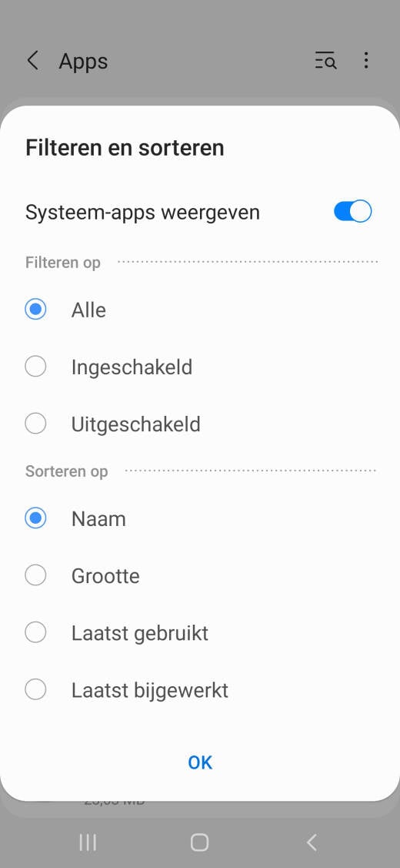Tap the Grootte option label

click(x=105, y=576)
